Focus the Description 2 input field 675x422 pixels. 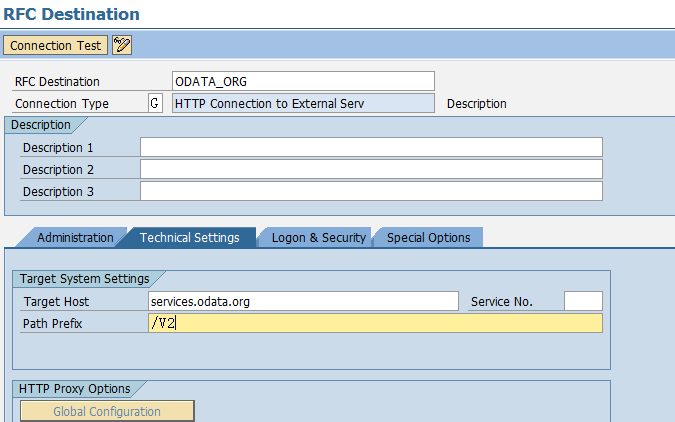371,170
